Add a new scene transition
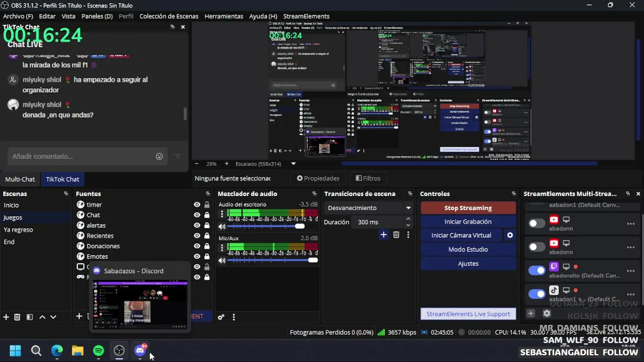Viewport: 644px width, 362px height. 383,235
